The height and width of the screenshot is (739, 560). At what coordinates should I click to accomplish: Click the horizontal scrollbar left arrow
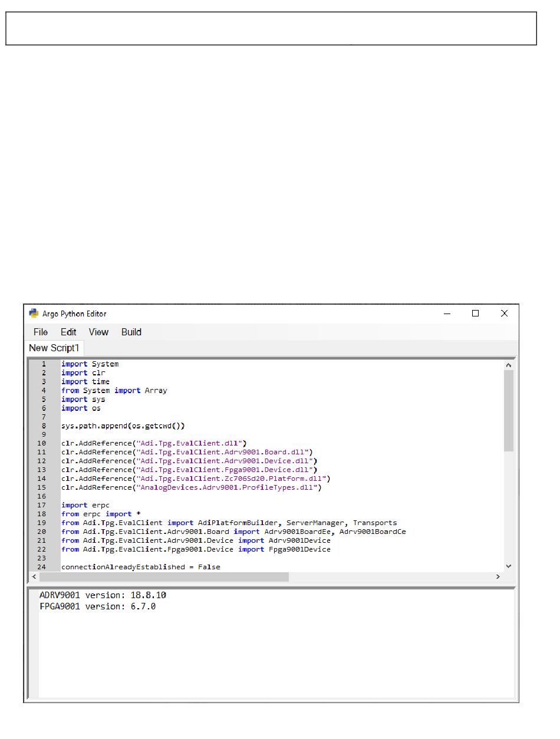coord(34,577)
